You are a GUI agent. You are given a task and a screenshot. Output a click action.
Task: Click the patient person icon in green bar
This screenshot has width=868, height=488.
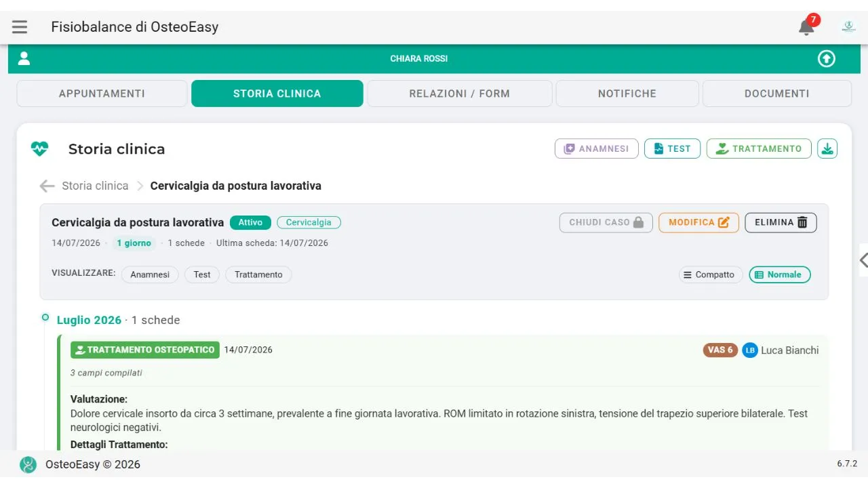[x=24, y=58]
